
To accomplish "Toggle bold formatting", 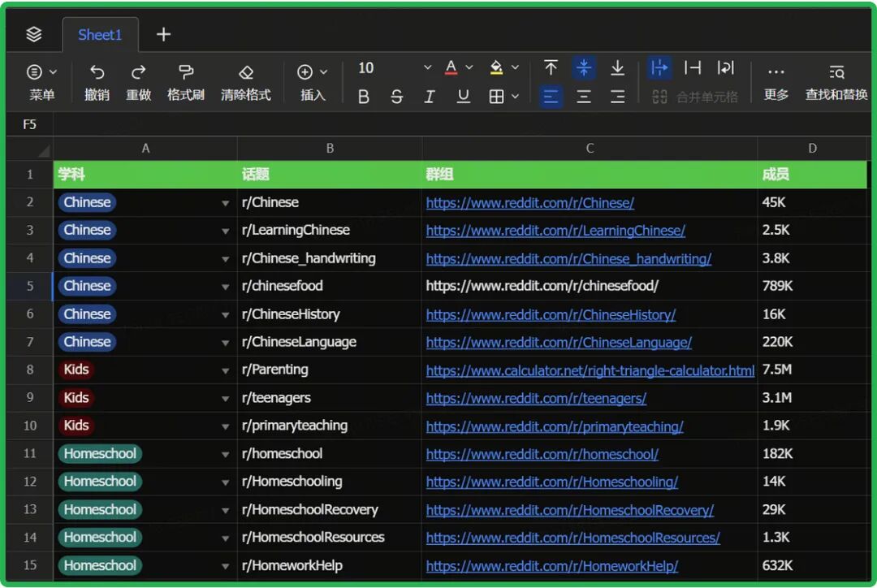I will (364, 97).
